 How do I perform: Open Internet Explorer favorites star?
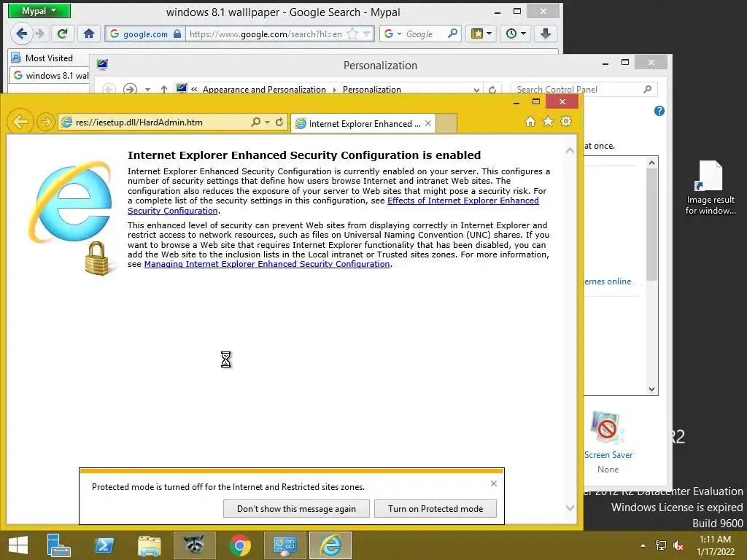(549, 122)
